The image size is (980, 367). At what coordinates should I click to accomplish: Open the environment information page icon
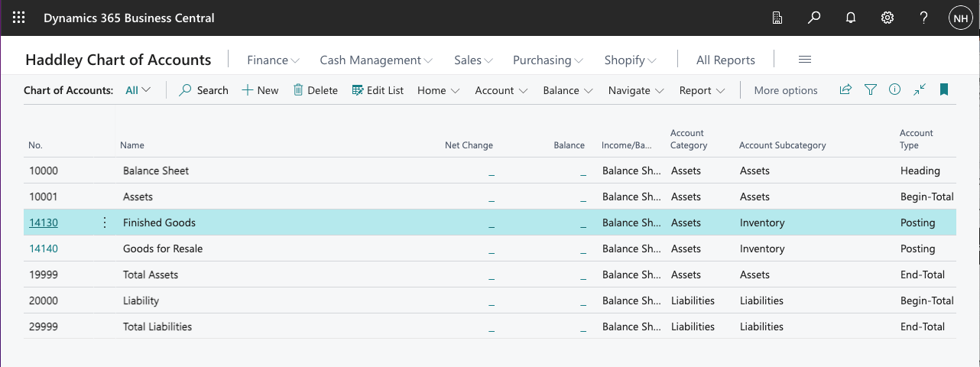(777, 18)
